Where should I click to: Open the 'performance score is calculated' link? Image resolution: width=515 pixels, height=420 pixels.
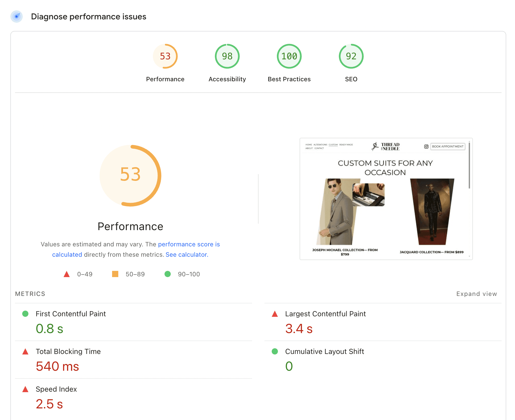click(x=189, y=244)
